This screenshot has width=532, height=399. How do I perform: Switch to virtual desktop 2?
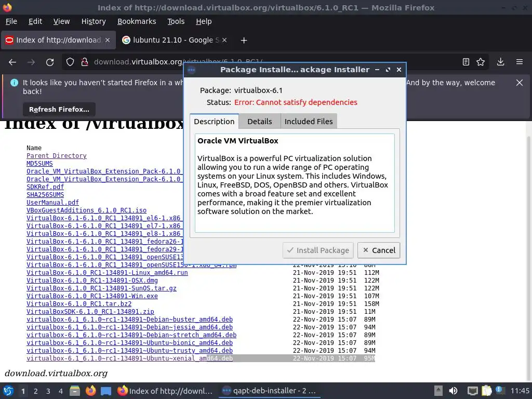coord(36,391)
